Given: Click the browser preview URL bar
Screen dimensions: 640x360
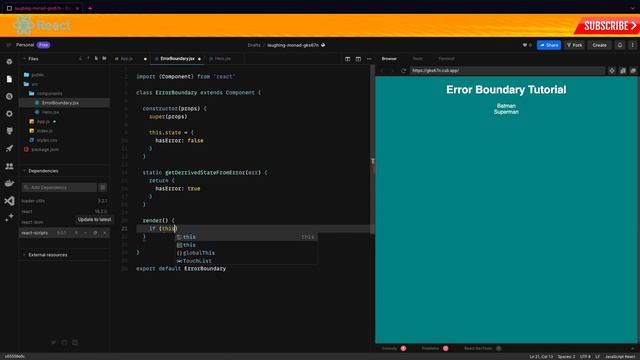Looking at the screenshot, I should coord(507,71).
